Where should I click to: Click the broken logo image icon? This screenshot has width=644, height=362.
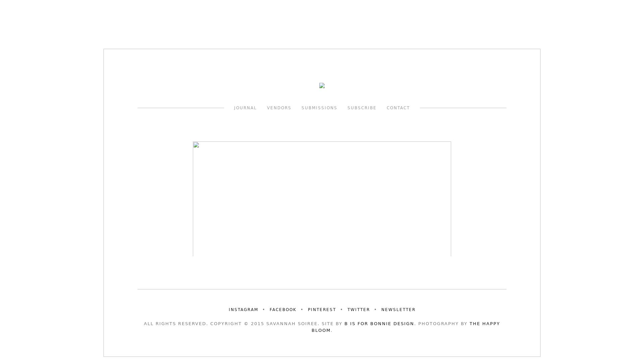[x=322, y=86]
